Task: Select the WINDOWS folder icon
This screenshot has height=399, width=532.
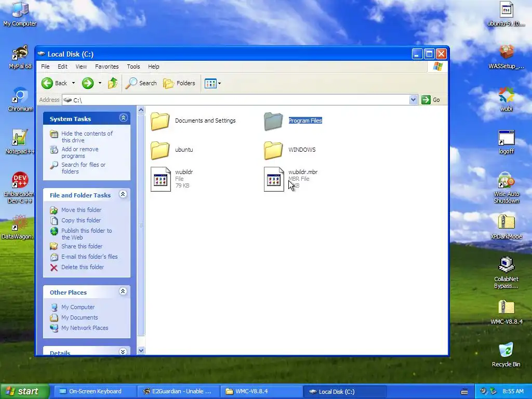Action: click(273, 150)
